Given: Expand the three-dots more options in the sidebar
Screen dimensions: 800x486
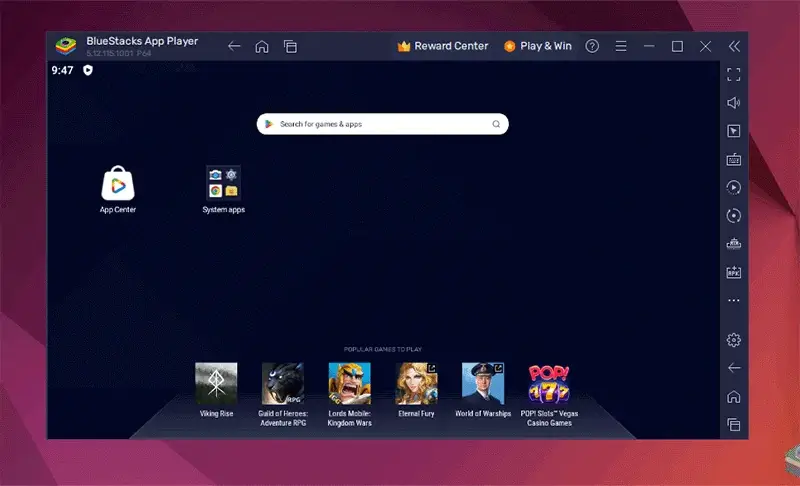Looking at the screenshot, I should [733, 300].
